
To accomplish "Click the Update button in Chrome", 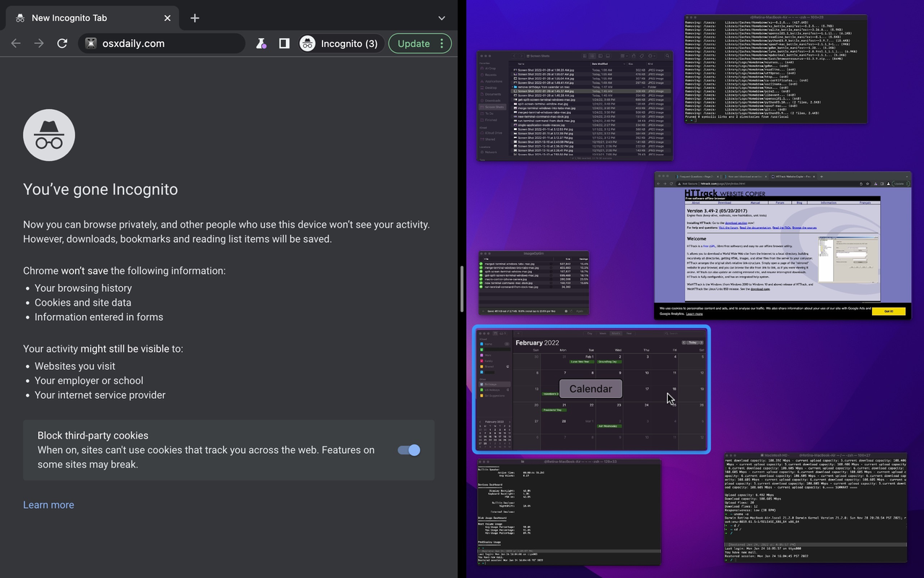I will (x=414, y=43).
